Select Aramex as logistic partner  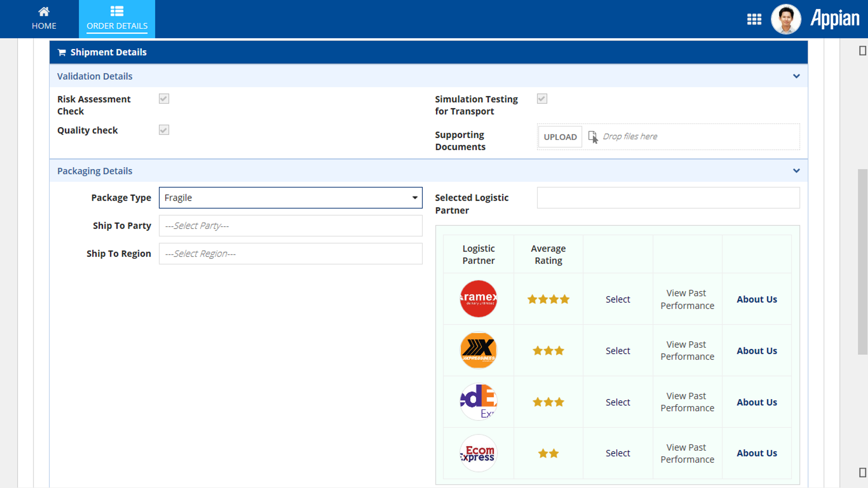[618, 299]
